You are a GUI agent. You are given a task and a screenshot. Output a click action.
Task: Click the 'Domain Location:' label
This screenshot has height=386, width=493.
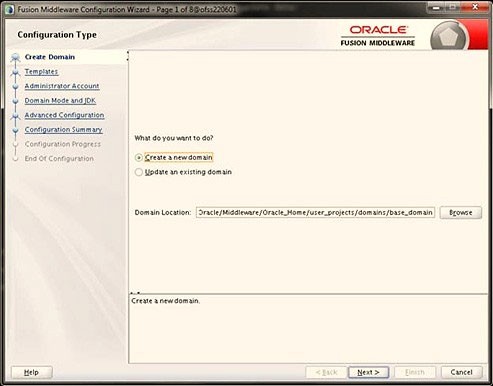163,212
